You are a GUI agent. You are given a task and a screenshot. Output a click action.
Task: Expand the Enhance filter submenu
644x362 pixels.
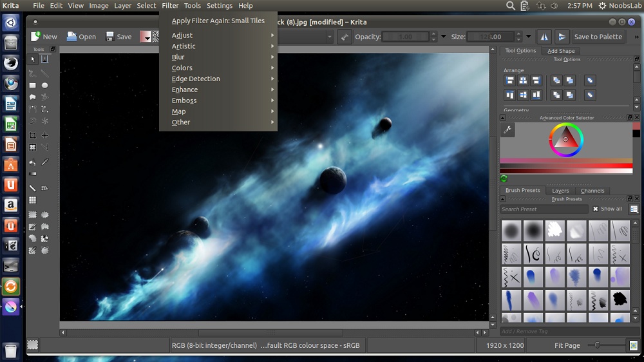218,90
